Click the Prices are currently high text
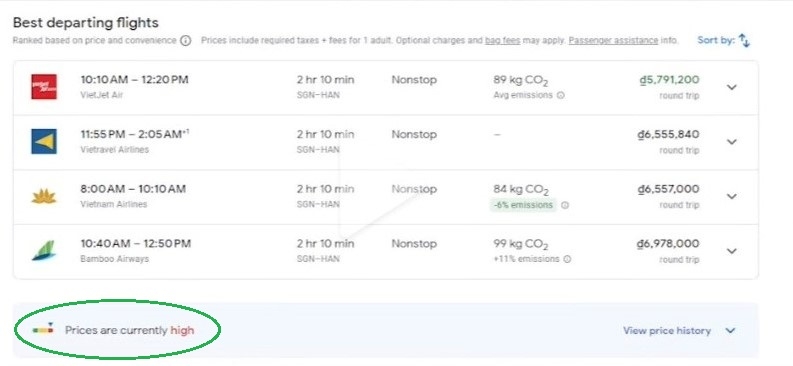The image size is (793, 366). click(x=129, y=331)
